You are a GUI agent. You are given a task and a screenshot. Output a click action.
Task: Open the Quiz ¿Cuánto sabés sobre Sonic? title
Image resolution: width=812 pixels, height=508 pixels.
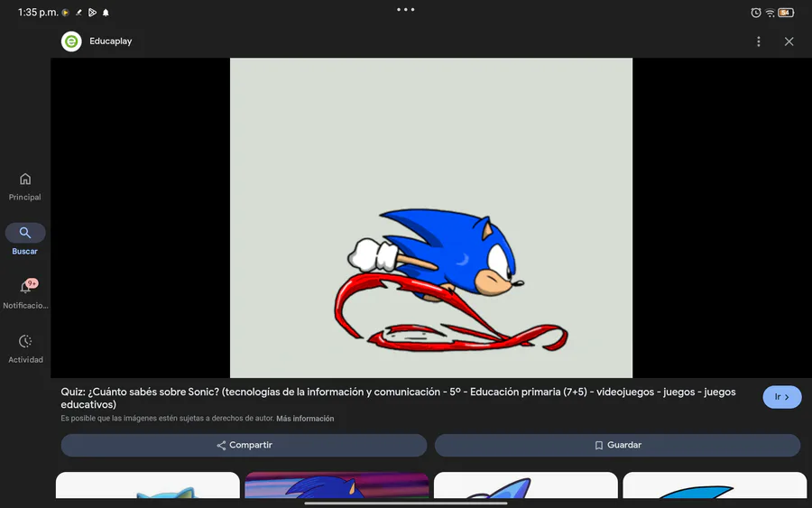[398, 398]
